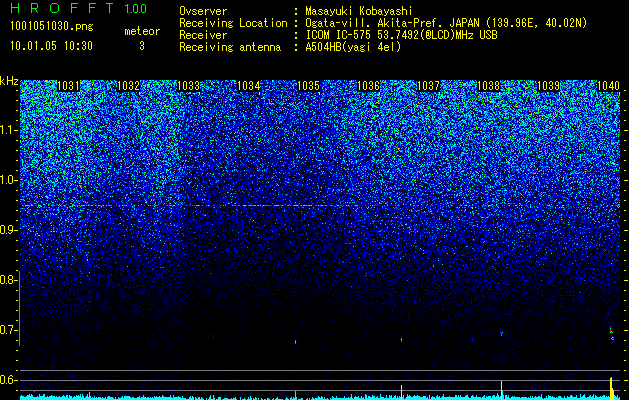The height and width of the screenshot is (400, 629).
Task: Click the Receiving antenna label
Action: point(230,47)
